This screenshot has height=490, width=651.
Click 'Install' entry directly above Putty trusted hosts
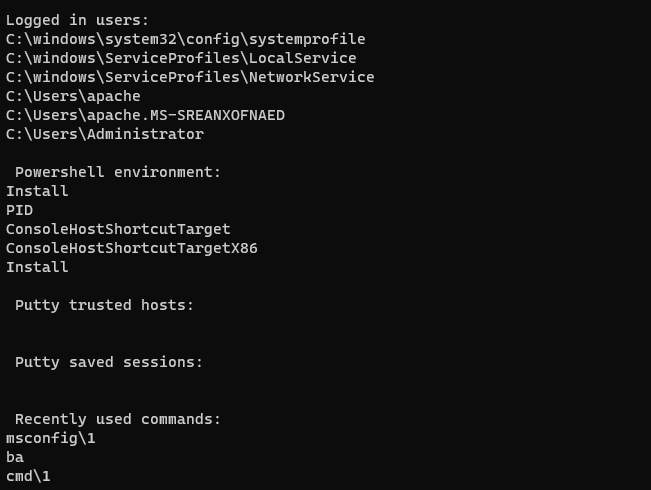pyautogui.click(x=37, y=267)
